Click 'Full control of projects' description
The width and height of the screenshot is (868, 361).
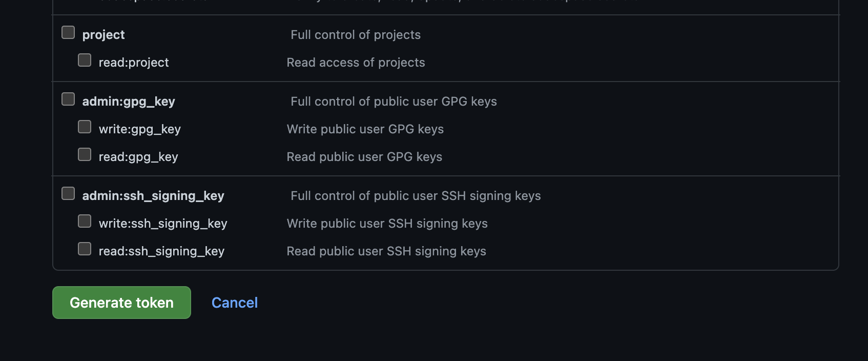coord(356,35)
